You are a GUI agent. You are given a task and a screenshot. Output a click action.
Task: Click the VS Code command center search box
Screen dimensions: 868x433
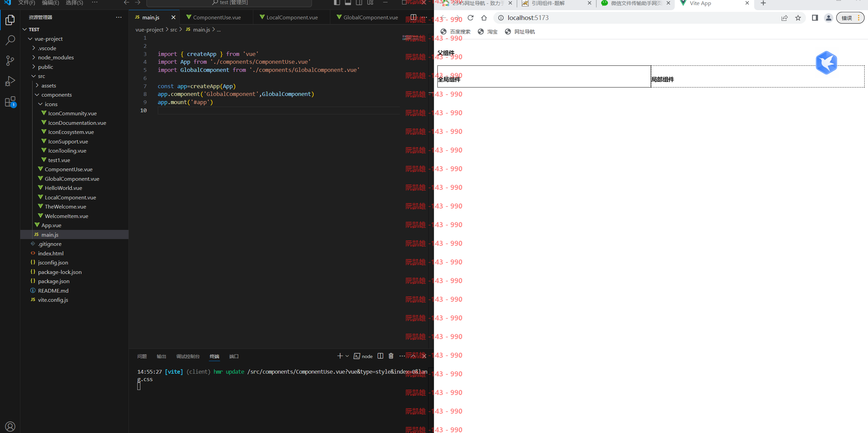(229, 3)
